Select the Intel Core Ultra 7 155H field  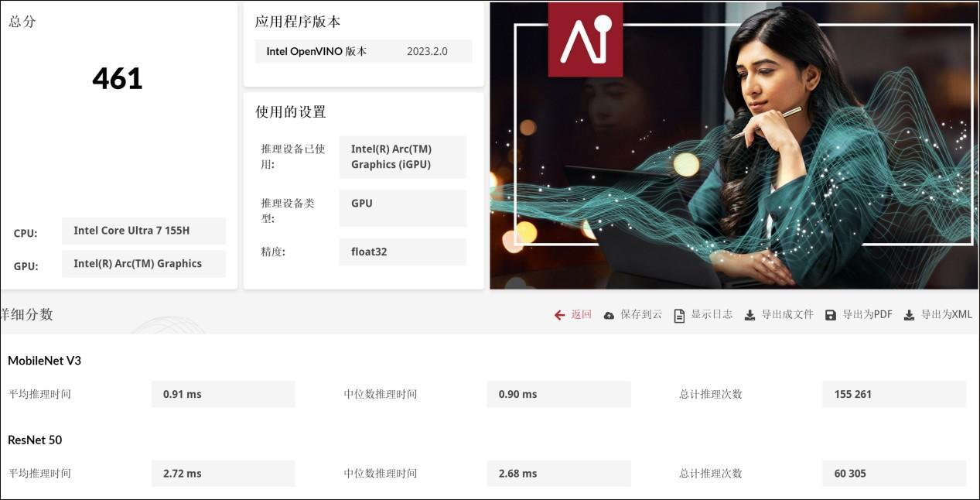click(x=144, y=231)
